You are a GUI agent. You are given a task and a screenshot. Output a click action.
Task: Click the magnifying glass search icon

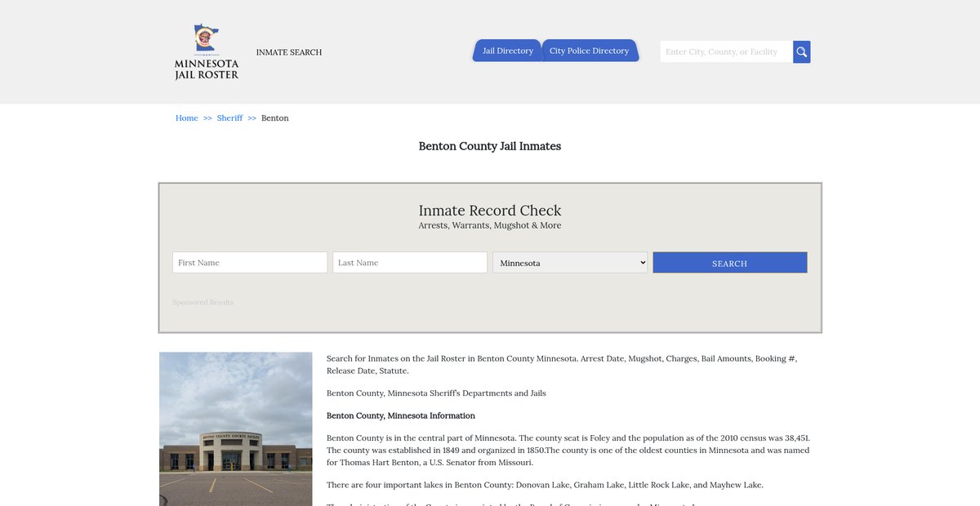[801, 52]
